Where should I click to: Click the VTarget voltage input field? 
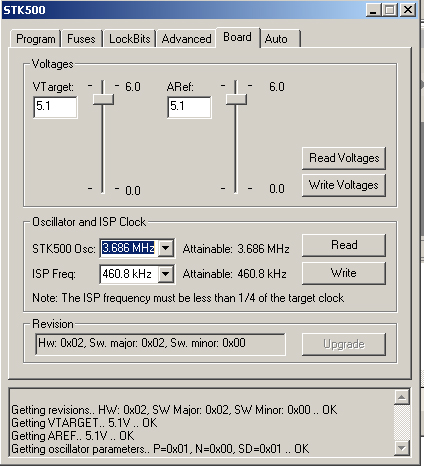pyautogui.click(x=55, y=107)
